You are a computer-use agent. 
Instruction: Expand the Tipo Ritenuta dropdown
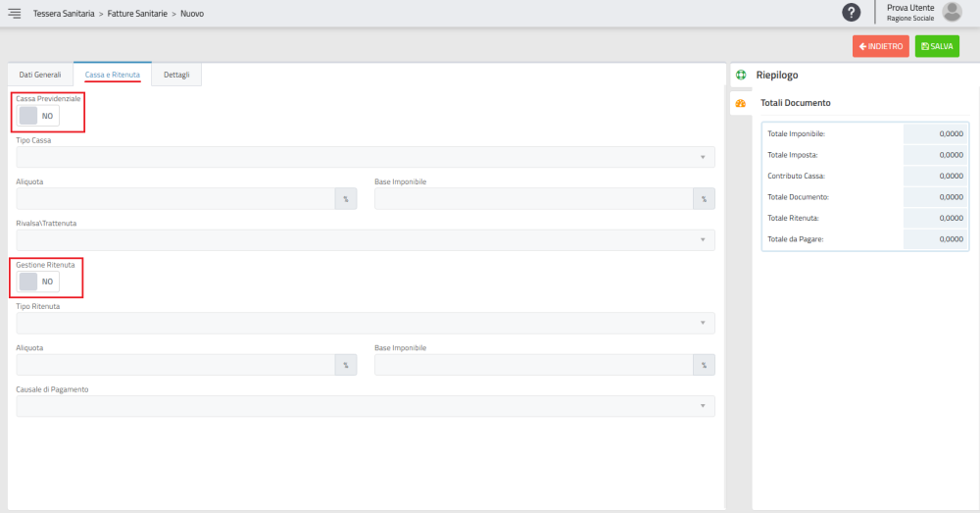(x=366, y=324)
